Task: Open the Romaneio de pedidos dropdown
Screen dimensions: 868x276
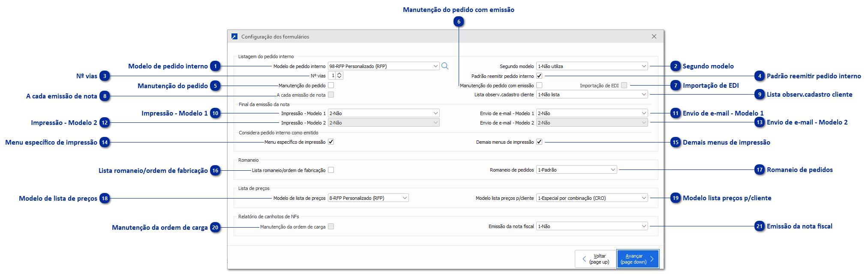Action: pos(577,170)
